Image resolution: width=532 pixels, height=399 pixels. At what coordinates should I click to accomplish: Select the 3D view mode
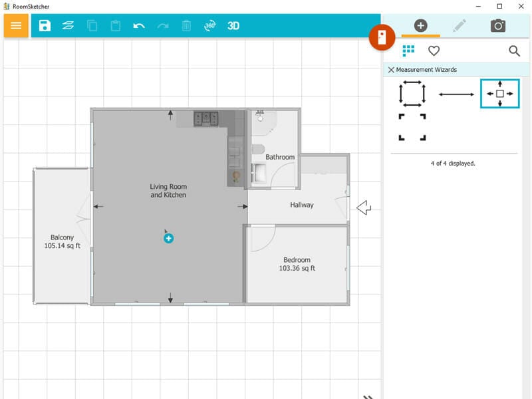(233, 26)
